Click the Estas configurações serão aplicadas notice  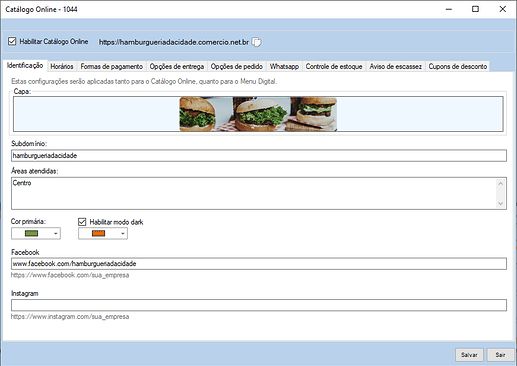click(144, 81)
